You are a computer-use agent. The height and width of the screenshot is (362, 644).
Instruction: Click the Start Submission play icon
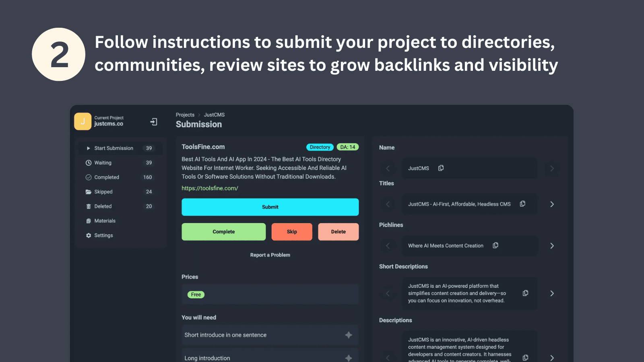[88, 148]
